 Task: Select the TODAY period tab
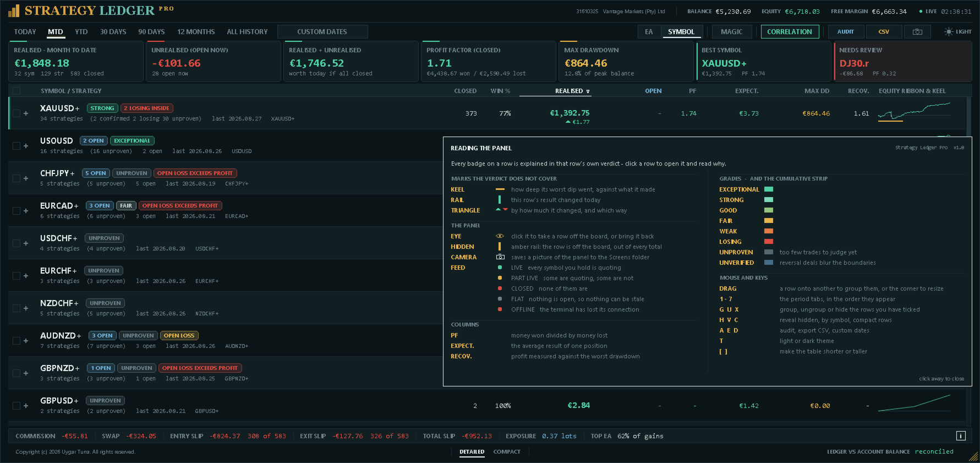click(x=25, y=32)
